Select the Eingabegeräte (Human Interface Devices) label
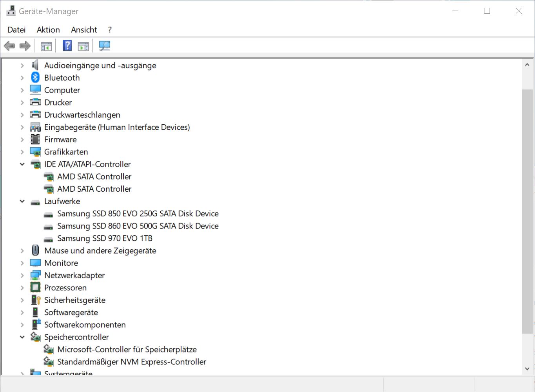Image resolution: width=535 pixels, height=392 pixels. (x=117, y=127)
